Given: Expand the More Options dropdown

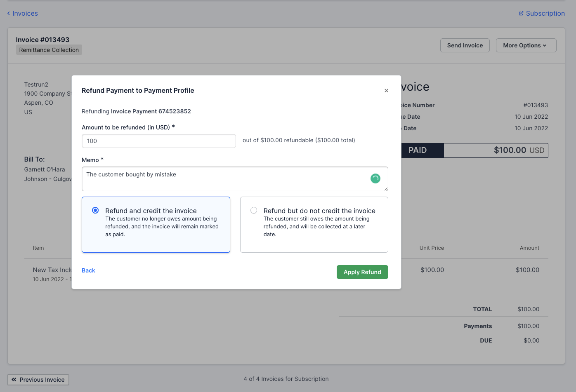Looking at the screenshot, I should coord(526,45).
